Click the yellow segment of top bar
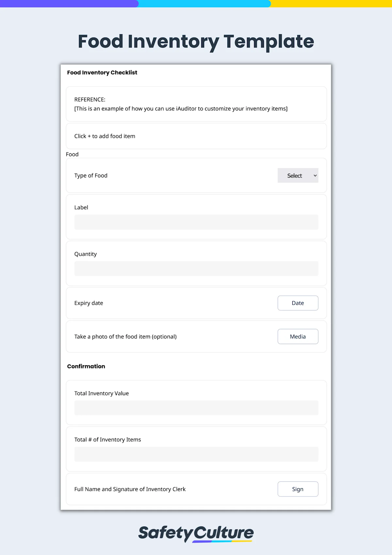The image size is (392, 555). pos(332,4)
